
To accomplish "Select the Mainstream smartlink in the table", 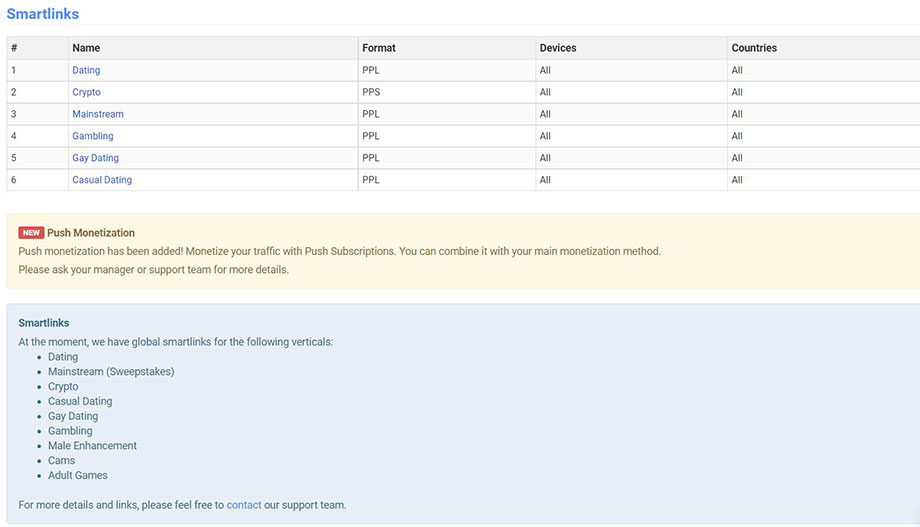I will click(x=98, y=114).
